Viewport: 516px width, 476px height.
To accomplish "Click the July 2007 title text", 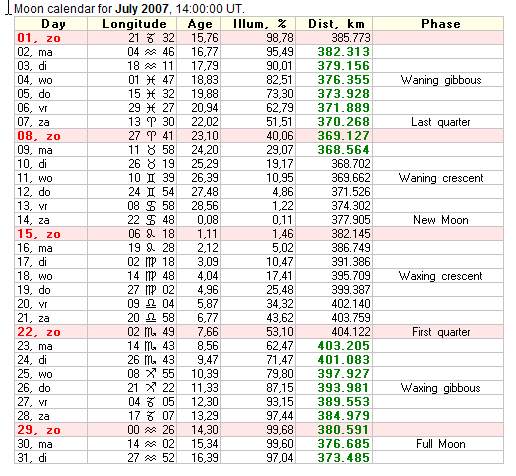I will (141, 9).
